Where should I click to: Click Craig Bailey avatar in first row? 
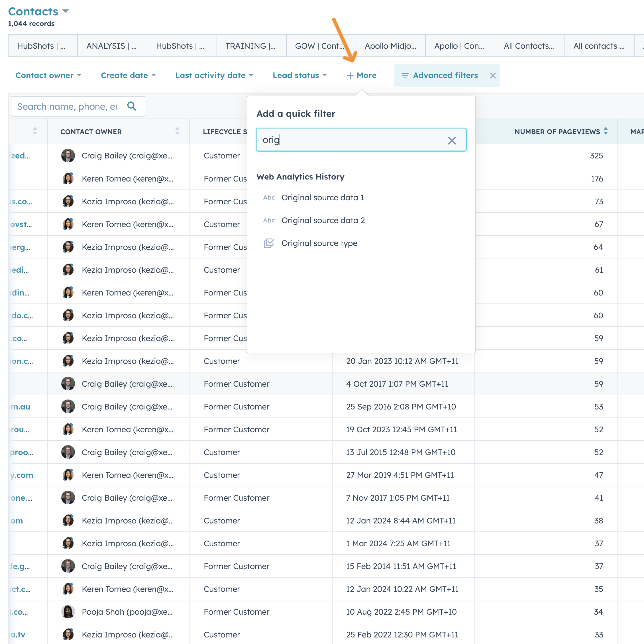pos(68,156)
